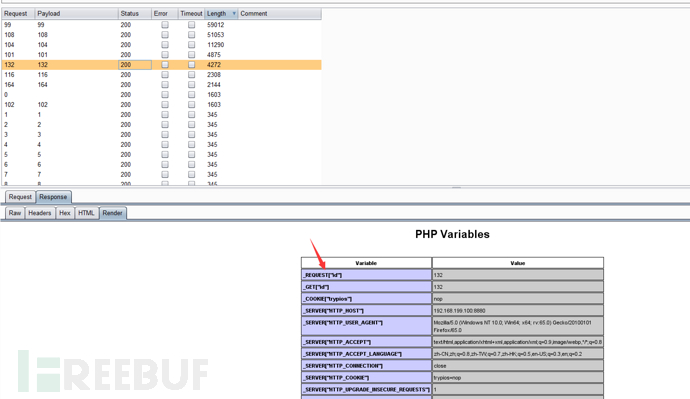Select the Response tab
This screenshot has height=399, width=690.
click(53, 197)
